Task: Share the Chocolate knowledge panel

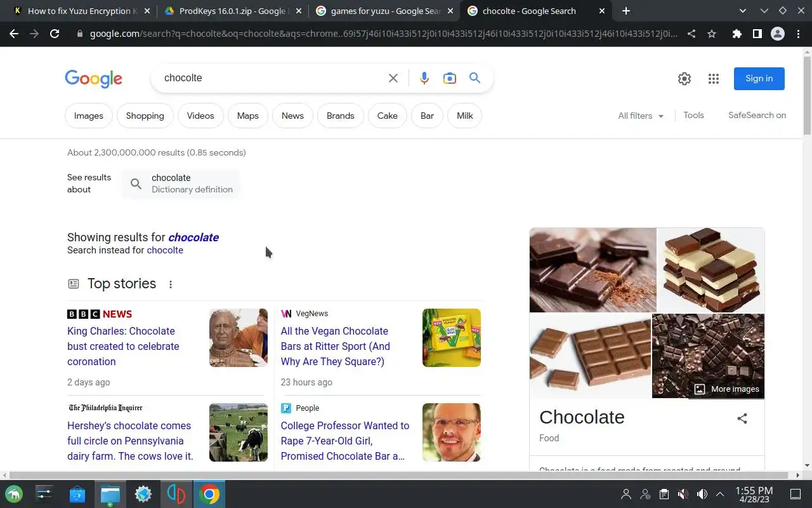Action: click(742, 418)
